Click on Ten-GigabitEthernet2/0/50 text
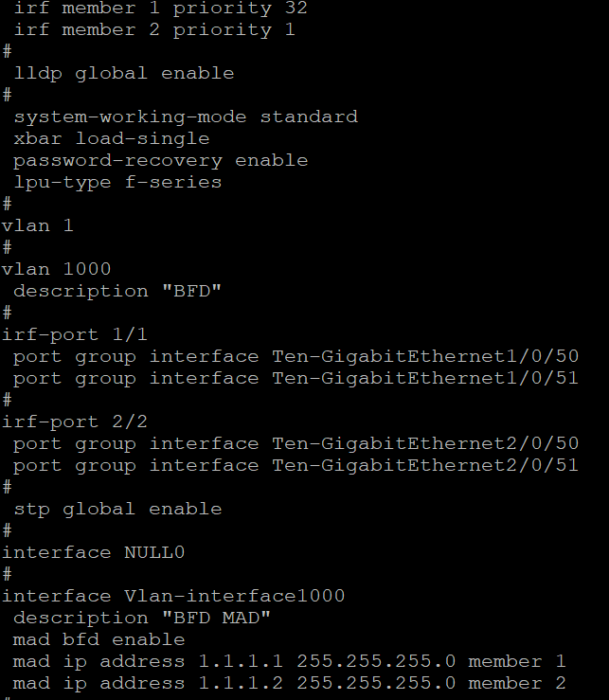The width and height of the screenshot is (609, 700). click(x=425, y=443)
